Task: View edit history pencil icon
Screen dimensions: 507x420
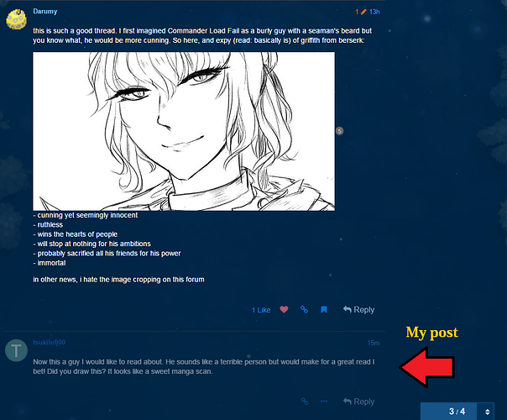Action: (363, 12)
